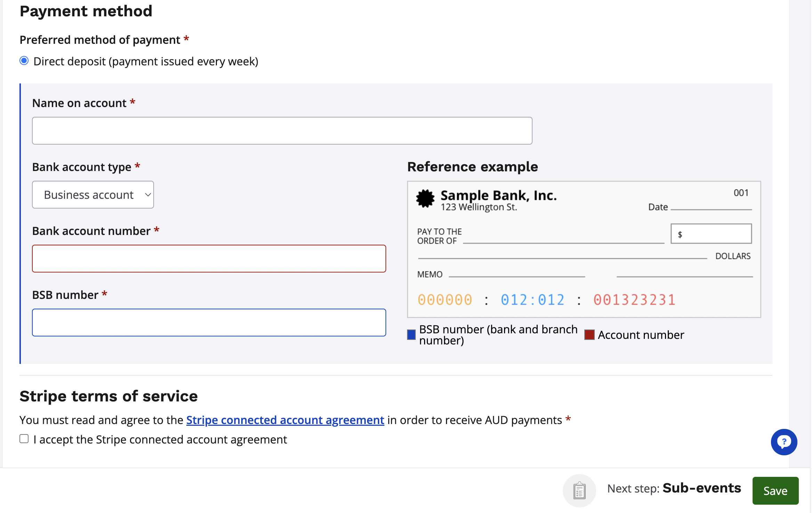The width and height of the screenshot is (812, 513).
Task: Click the blue 012:012 BSB digits on cheque
Action: [532, 300]
